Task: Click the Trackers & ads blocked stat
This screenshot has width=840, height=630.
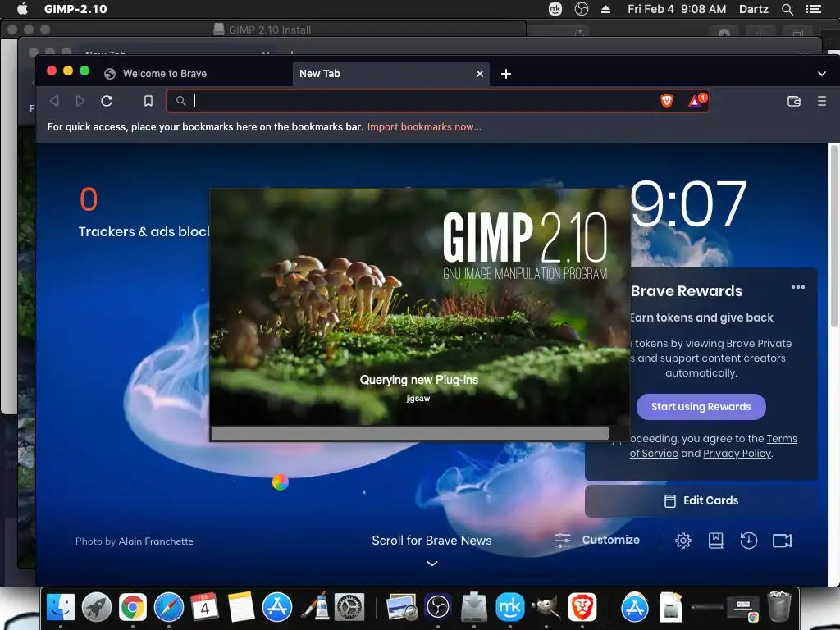Action: (x=144, y=213)
